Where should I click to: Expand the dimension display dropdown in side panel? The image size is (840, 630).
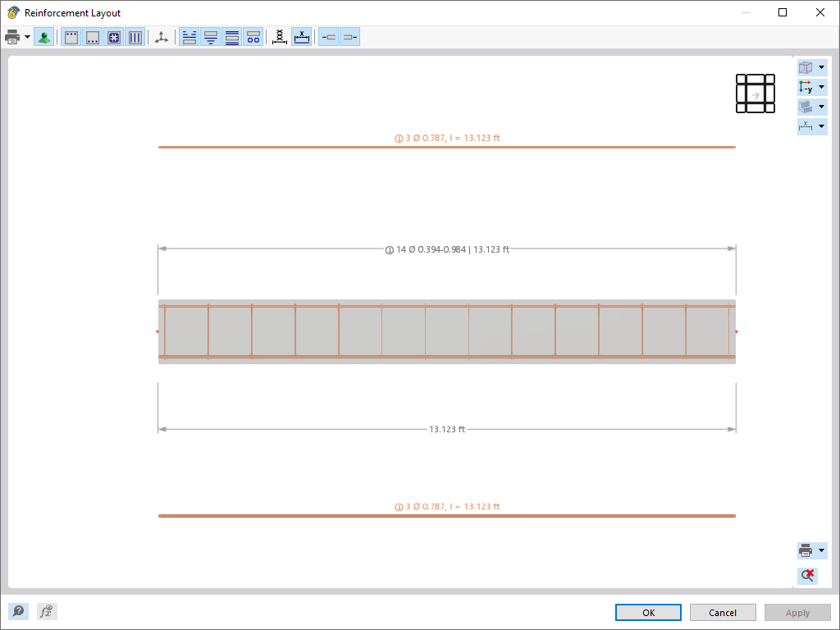pyautogui.click(x=821, y=126)
